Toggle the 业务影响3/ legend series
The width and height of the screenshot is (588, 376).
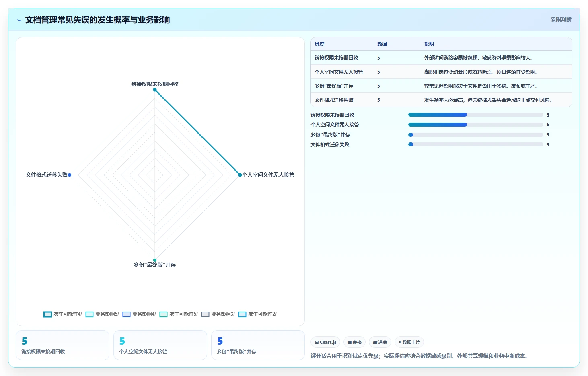point(218,314)
